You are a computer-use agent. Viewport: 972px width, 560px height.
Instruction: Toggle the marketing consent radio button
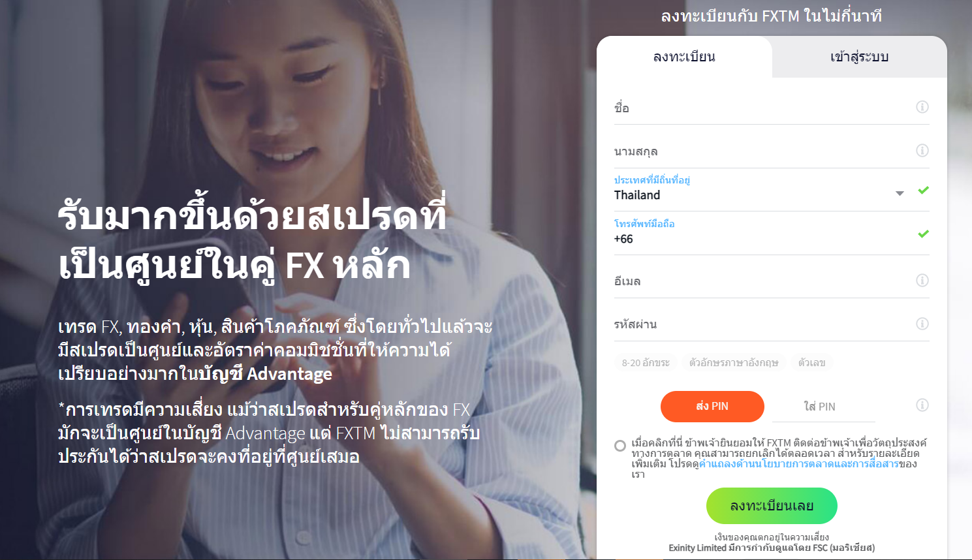click(x=620, y=446)
